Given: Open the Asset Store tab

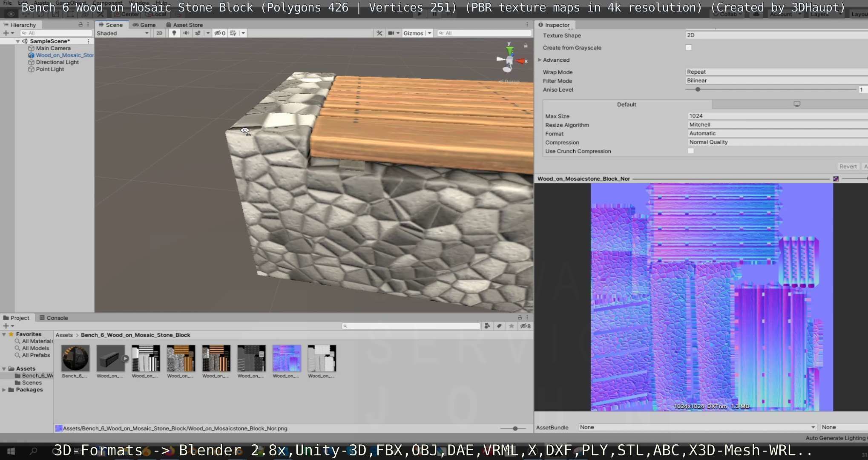Looking at the screenshot, I should (184, 25).
